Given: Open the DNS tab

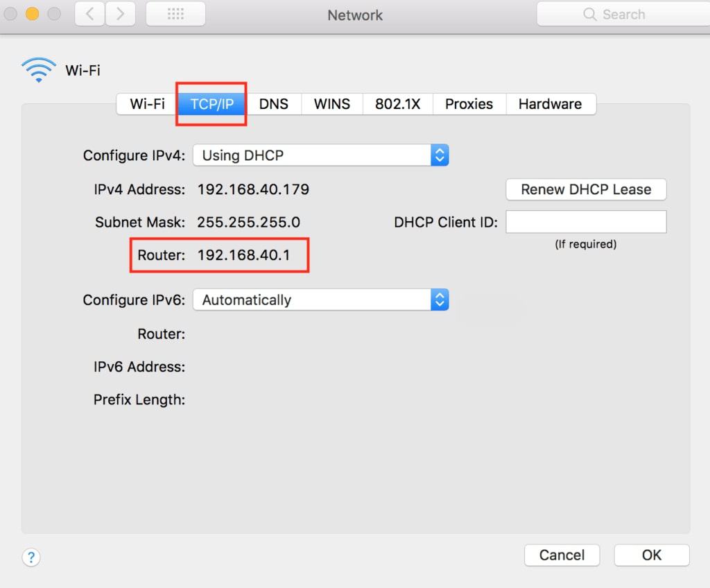Looking at the screenshot, I should [x=273, y=104].
